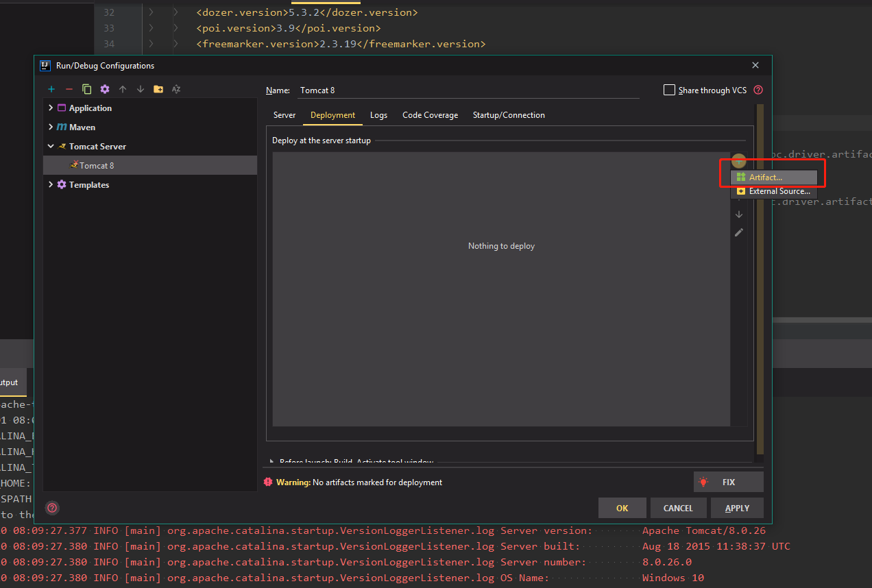
Task: Open the help button at the dialog's bottom left
Action: coord(52,508)
